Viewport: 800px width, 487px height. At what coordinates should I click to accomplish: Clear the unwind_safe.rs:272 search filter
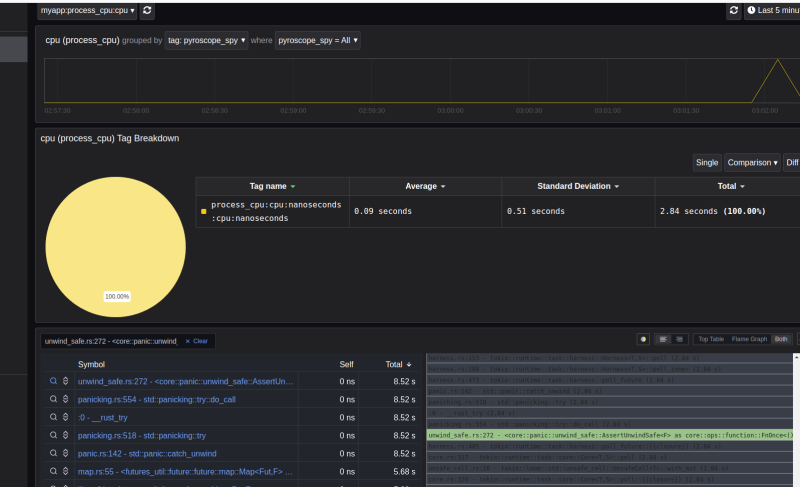197,341
